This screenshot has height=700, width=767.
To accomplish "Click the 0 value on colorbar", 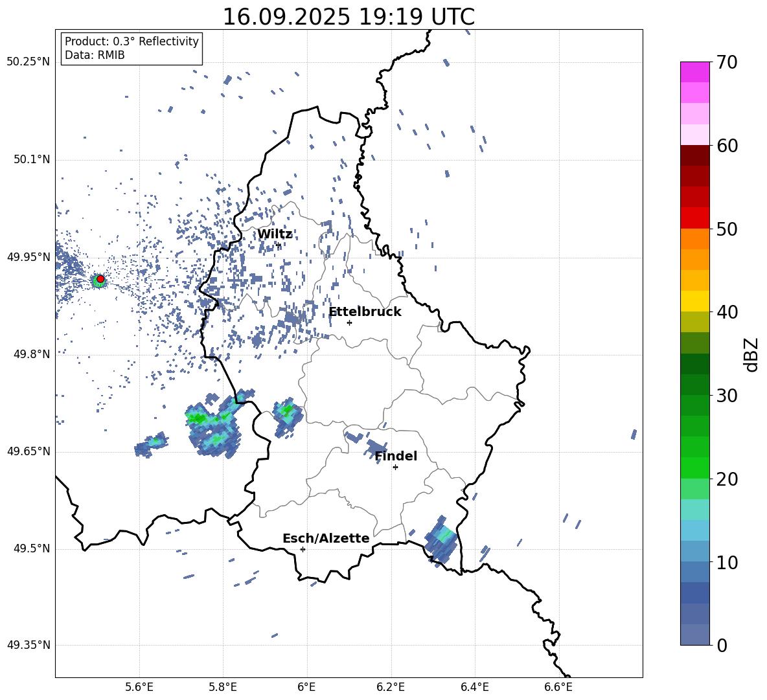I will pyautogui.click(x=722, y=646).
